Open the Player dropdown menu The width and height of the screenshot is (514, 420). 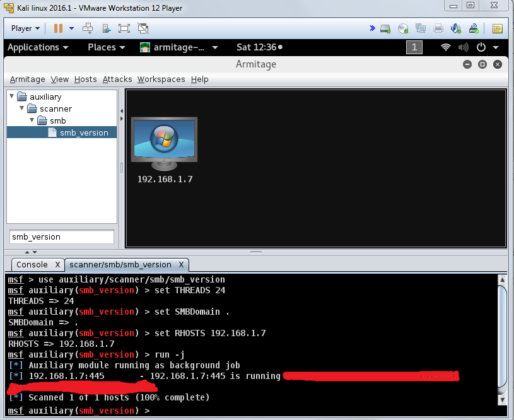pyautogui.click(x=25, y=28)
